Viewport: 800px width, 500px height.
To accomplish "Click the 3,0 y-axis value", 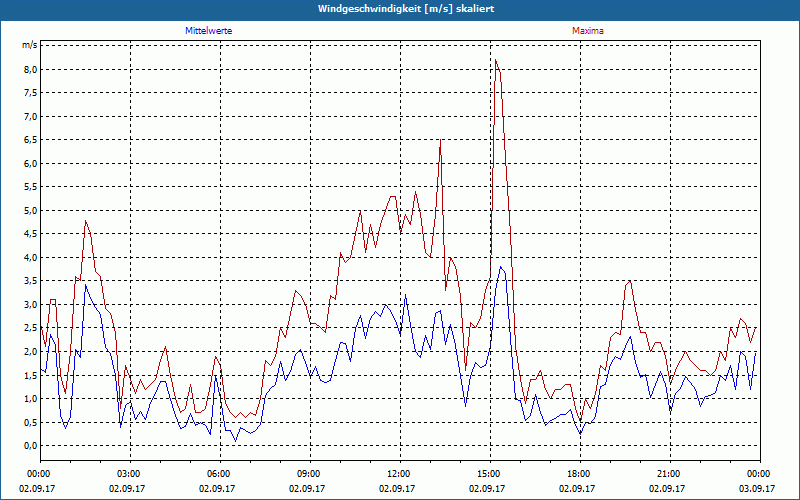I will click(x=31, y=305).
